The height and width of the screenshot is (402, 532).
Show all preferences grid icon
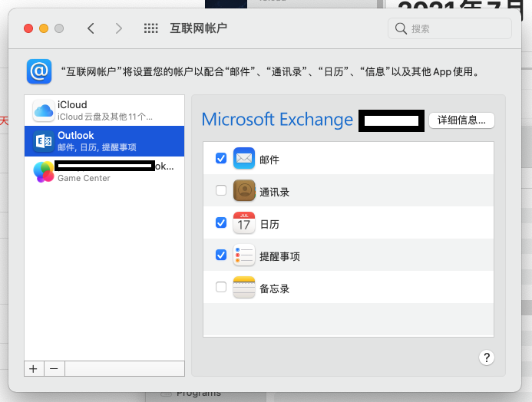coord(150,28)
